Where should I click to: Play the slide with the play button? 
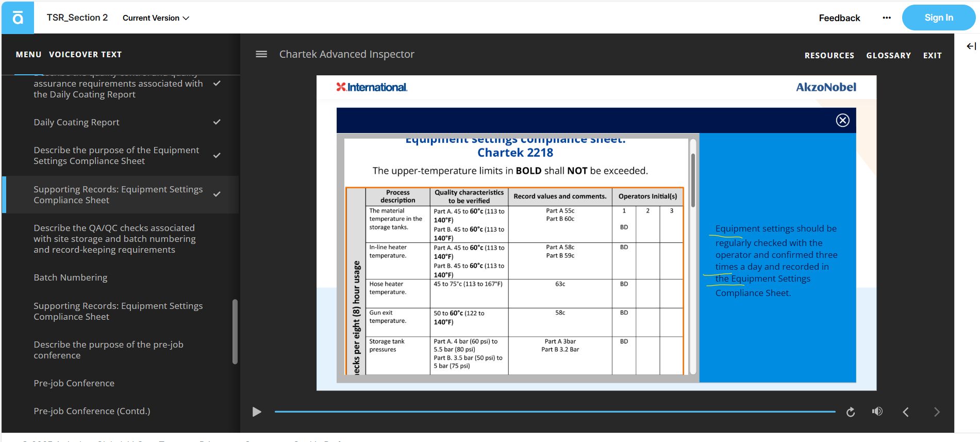tap(257, 412)
